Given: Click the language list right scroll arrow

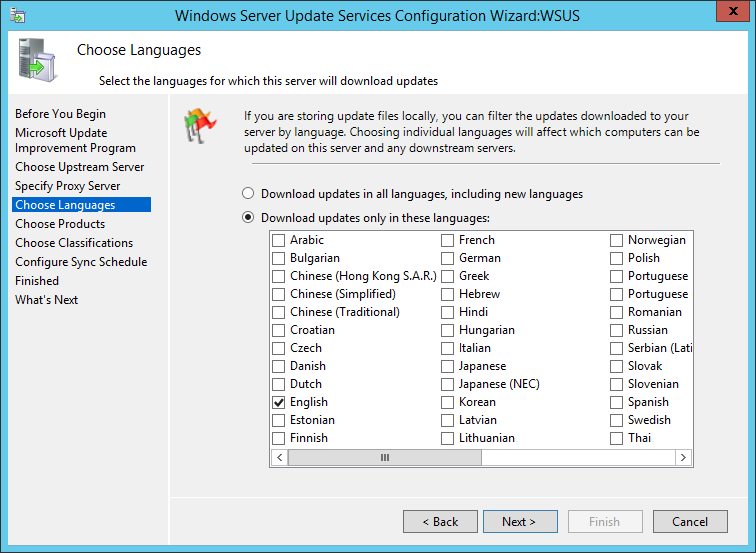Looking at the screenshot, I should [x=683, y=458].
